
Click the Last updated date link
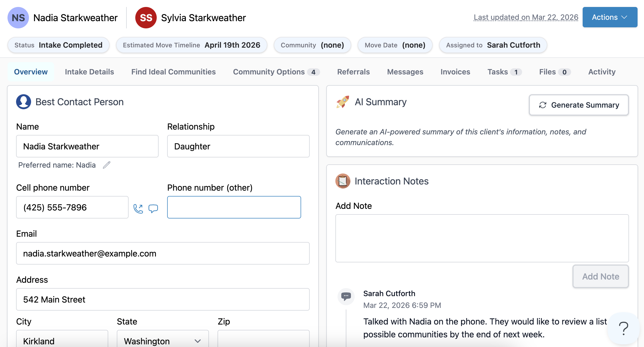526,17
